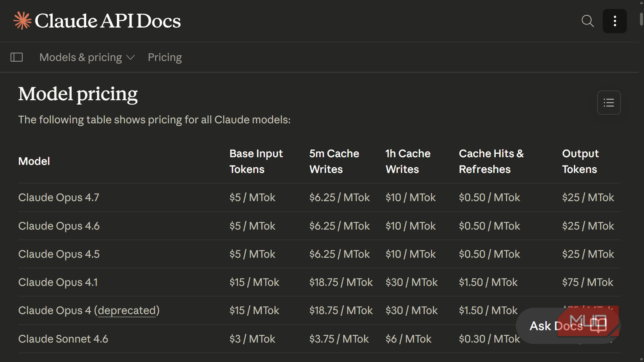Click Claude Opus 4.7 base input price $5 / MTok
The height and width of the screenshot is (362, 644).
(253, 197)
